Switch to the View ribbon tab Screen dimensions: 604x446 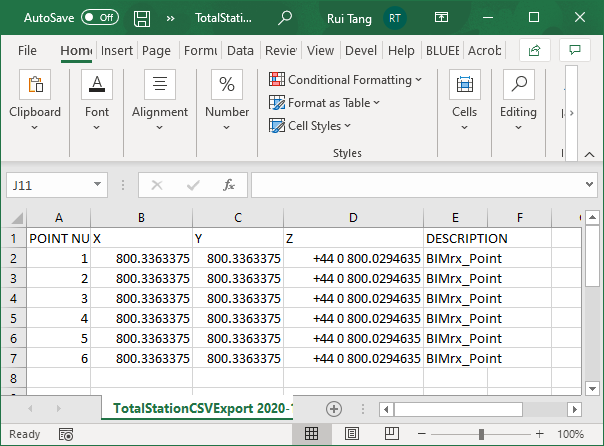(x=320, y=50)
